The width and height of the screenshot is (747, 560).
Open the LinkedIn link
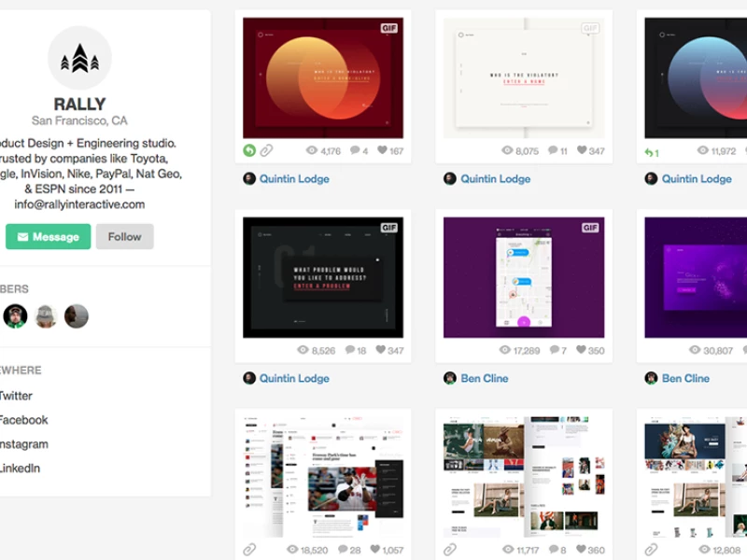[x=20, y=469]
